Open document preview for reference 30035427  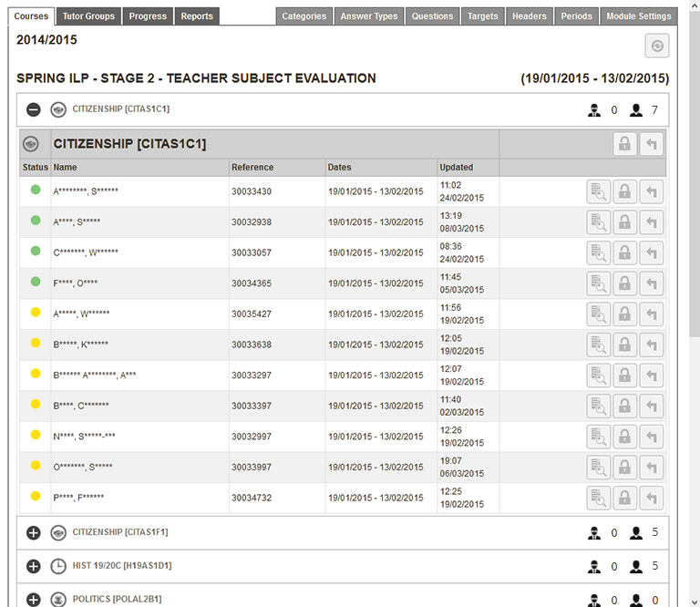click(599, 314)
